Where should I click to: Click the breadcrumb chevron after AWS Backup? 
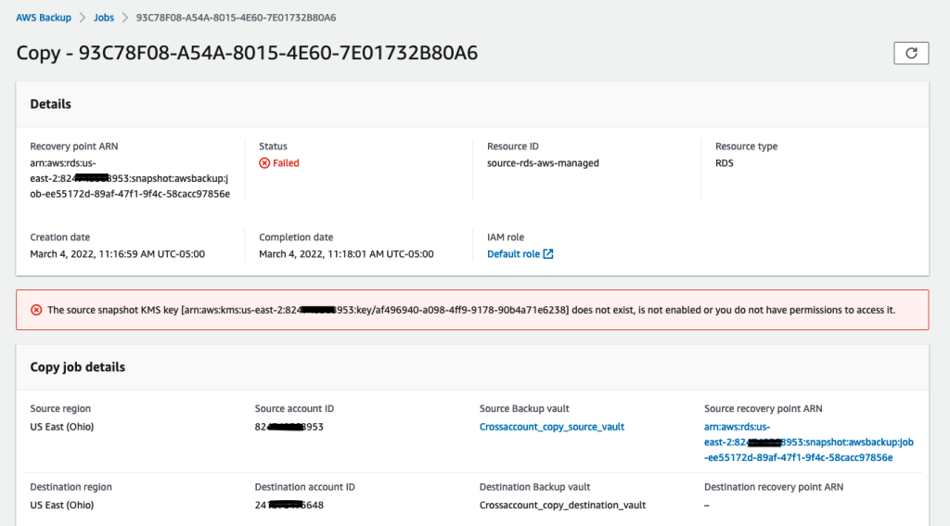point(82,18)
